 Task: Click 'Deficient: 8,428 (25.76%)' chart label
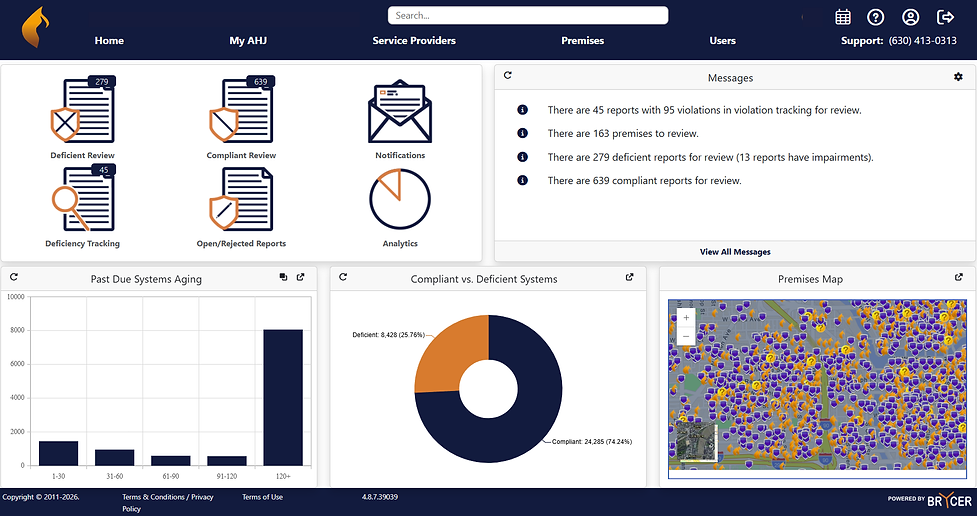(x=389, y=335)
